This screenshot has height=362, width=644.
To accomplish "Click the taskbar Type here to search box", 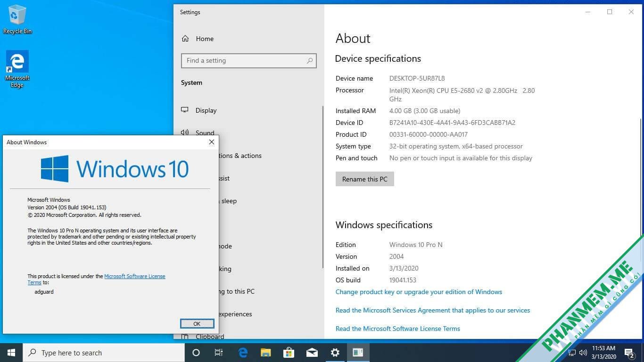I will (104, 353).
